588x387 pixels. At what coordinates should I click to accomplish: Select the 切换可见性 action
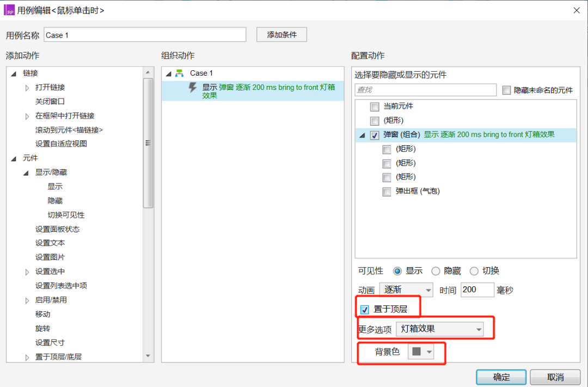pos(66,215)
